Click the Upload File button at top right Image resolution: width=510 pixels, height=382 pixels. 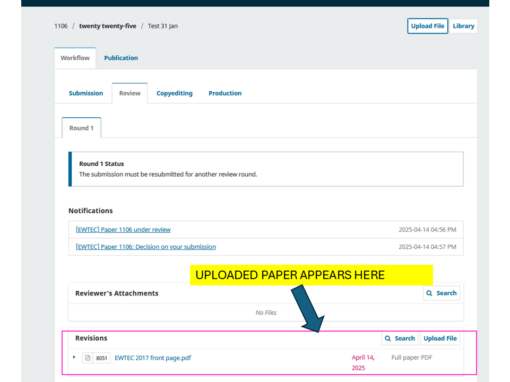point(427,26)
